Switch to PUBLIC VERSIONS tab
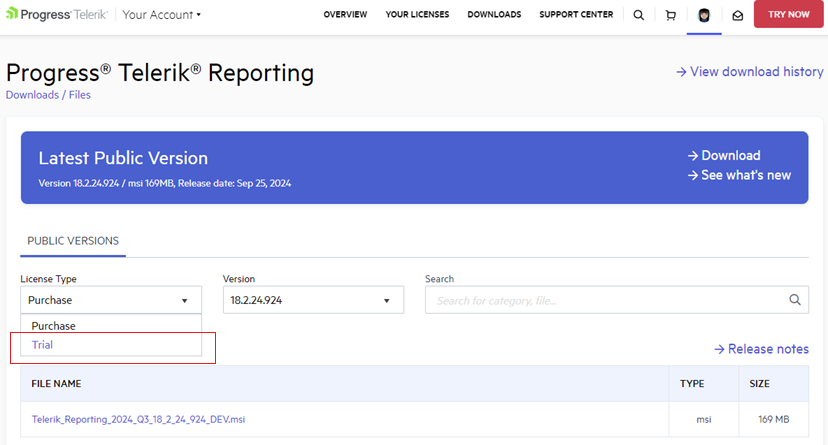 click(x=73, y=241)
